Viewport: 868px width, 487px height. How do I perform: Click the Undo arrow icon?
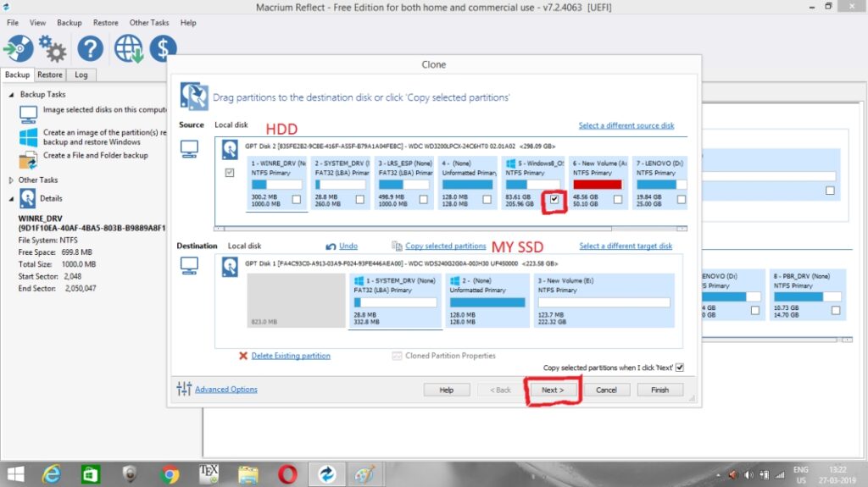(x=331, y=246)
